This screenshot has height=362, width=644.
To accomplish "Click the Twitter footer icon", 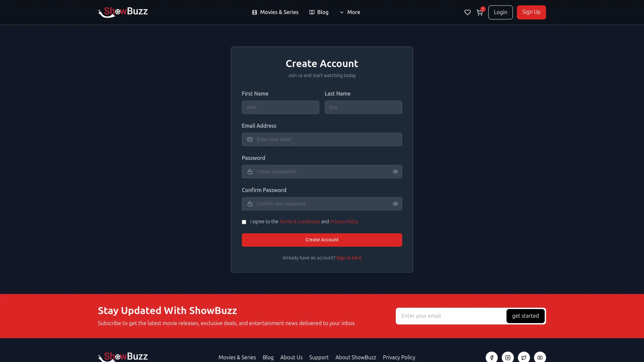I will (524, 357).
